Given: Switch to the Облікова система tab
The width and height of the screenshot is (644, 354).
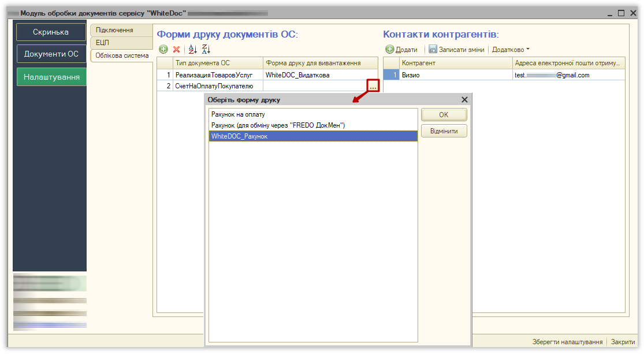Looking at the screenshot, I should click(121, 55).
